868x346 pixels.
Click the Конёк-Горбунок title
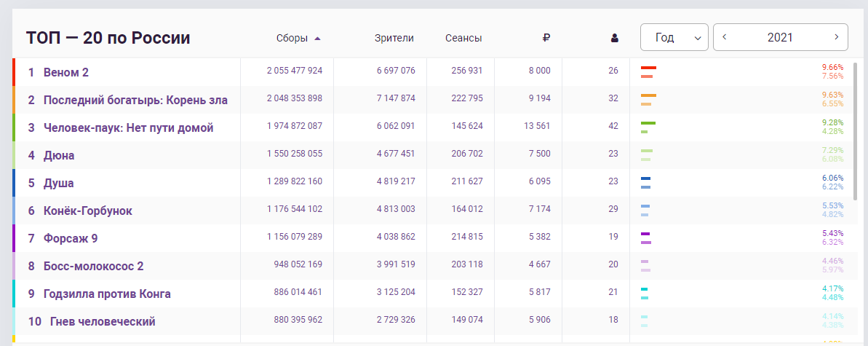point(87,211)
